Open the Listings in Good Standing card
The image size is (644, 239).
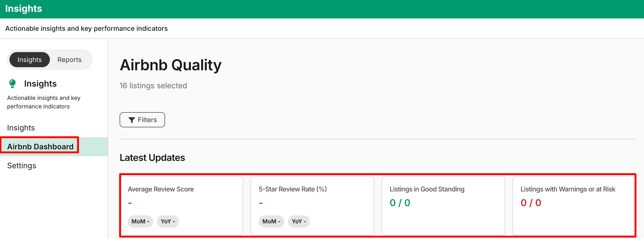tap(443, 206)
